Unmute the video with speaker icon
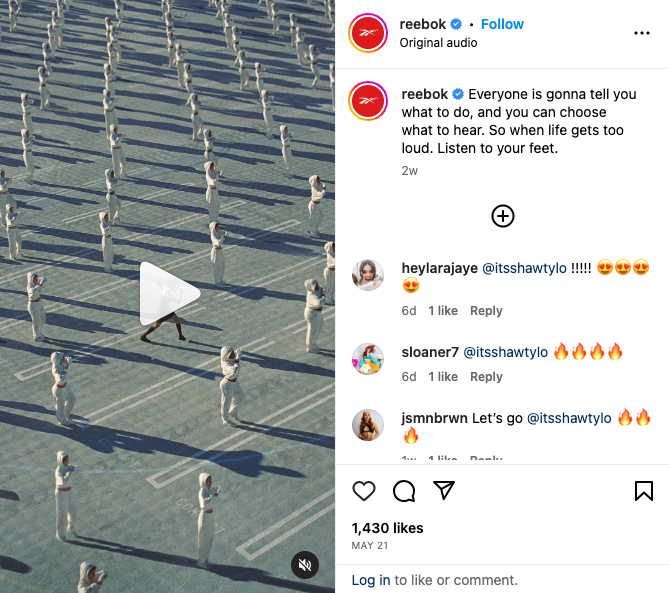 point(305,565)
